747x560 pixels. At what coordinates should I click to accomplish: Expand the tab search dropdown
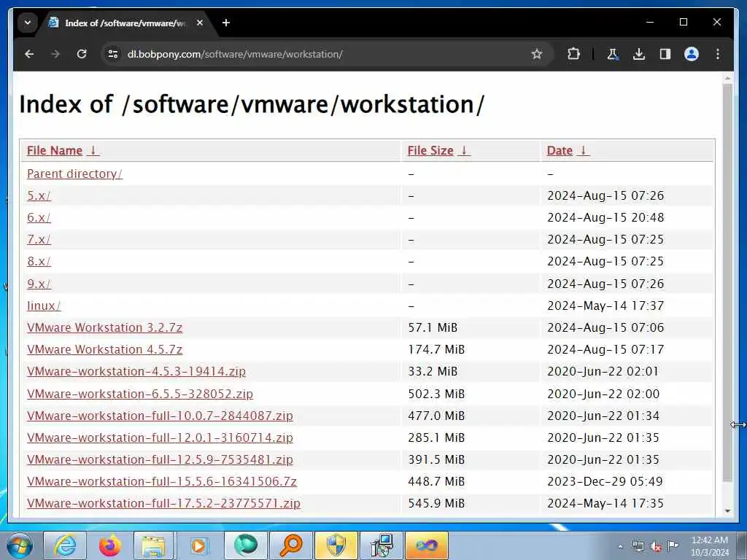[28, 23]
